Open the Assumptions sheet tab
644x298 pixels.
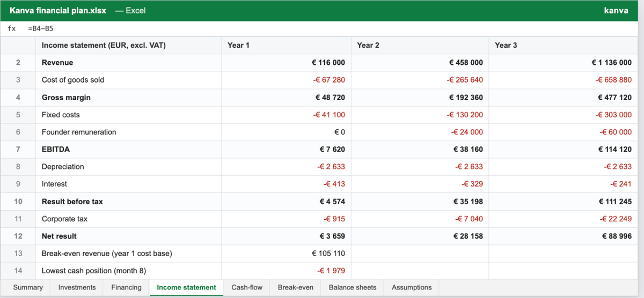(x=412, y=287)
